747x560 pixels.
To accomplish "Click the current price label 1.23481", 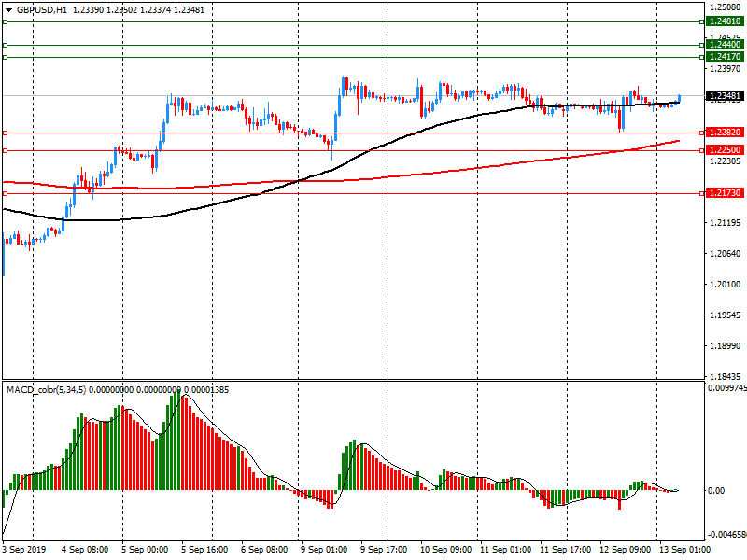I will 725,96.
